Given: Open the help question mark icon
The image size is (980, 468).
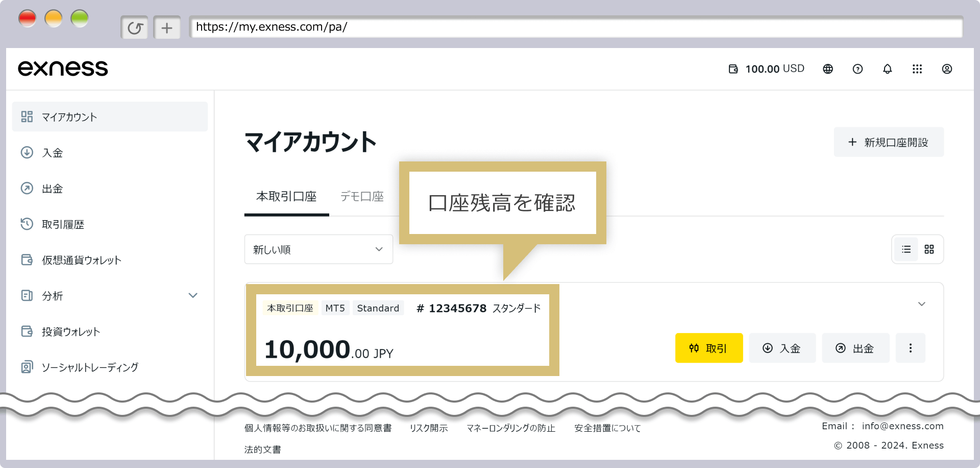Looking at the screenshot, I should click(x=857, y=69).
